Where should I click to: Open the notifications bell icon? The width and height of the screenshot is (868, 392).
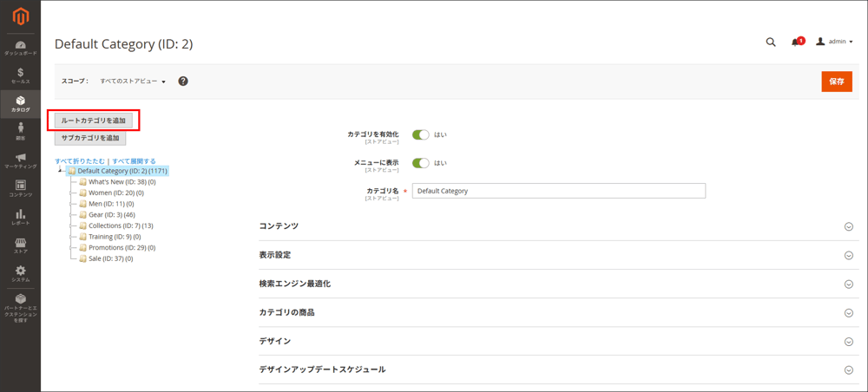point(795,42)
